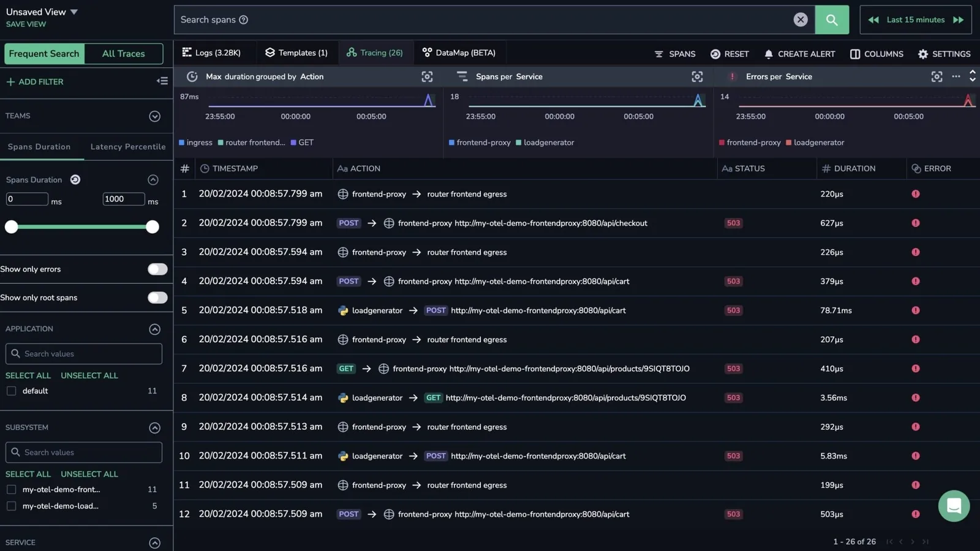
Task: Click CREATE ALERT bell
Action: coord(799,54)
